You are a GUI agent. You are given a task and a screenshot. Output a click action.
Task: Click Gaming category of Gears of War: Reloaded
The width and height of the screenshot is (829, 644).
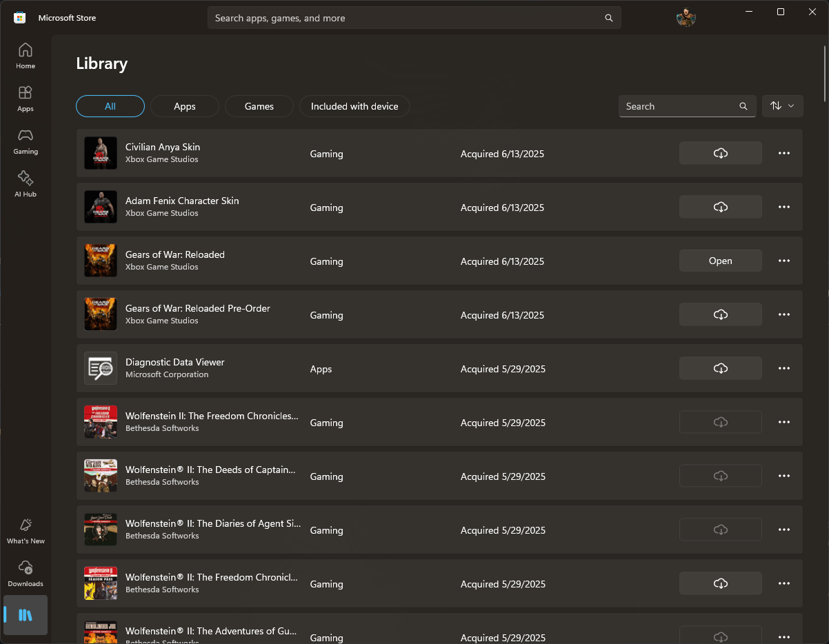327,261
